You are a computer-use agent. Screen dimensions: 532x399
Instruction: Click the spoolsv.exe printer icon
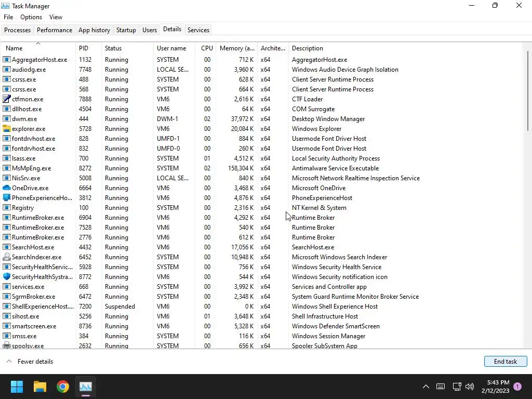point(6,345)
